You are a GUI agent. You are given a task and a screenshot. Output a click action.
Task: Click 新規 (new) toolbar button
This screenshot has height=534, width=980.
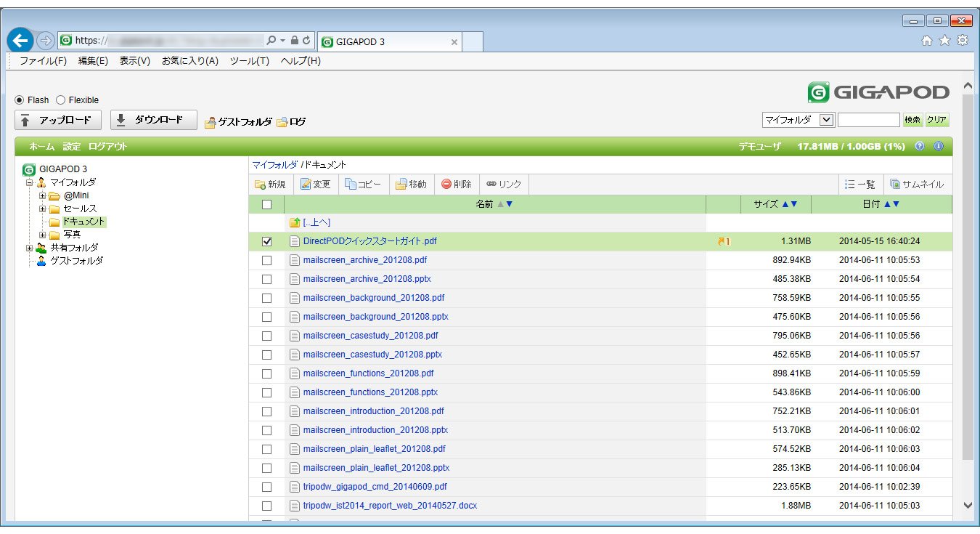(x=270, y=185)
